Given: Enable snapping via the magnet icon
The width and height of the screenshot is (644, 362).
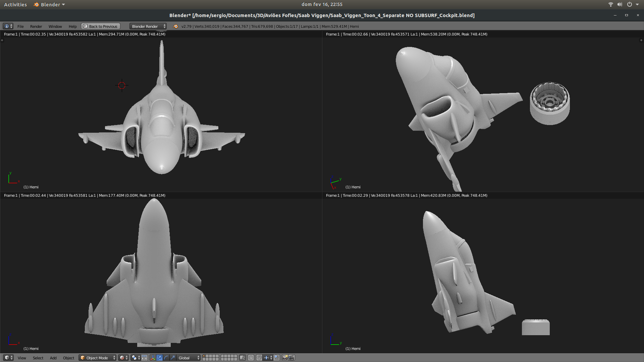Looking at the screenshot, I should click(259, 358).
